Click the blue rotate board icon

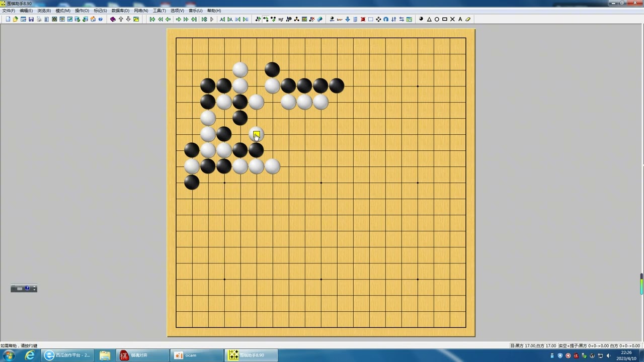point(386,19)
